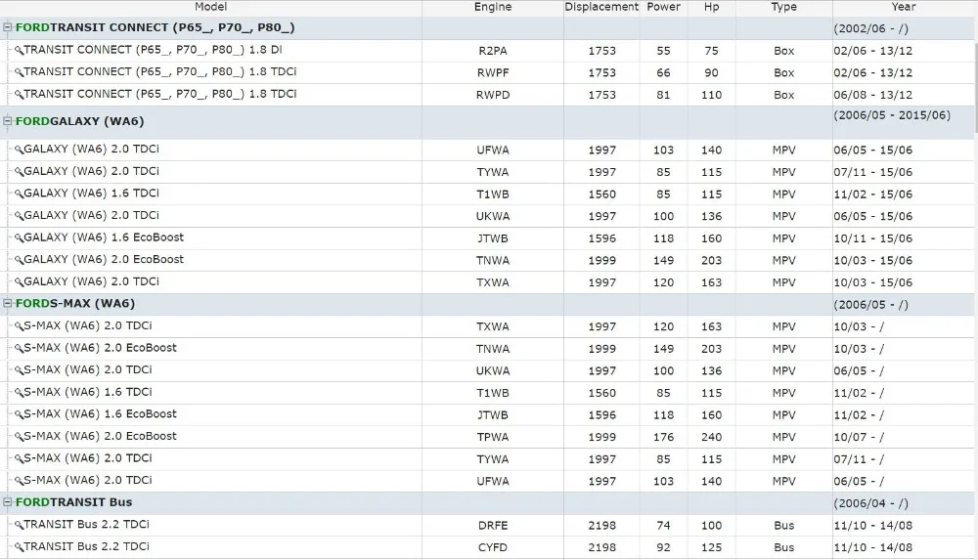The image size is (978, 560).
Task: Click magnifier icon for GALAXY TYWA row
Action: (19, 171)
